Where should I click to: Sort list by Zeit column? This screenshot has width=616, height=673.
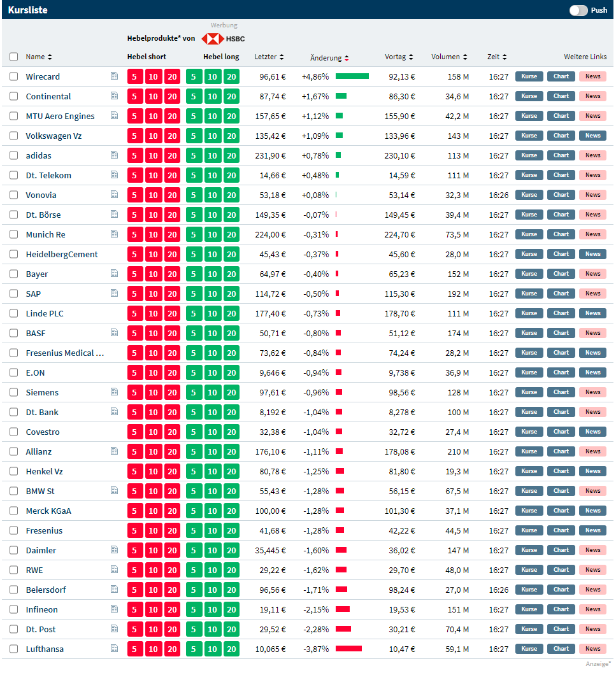coord(497,57)
